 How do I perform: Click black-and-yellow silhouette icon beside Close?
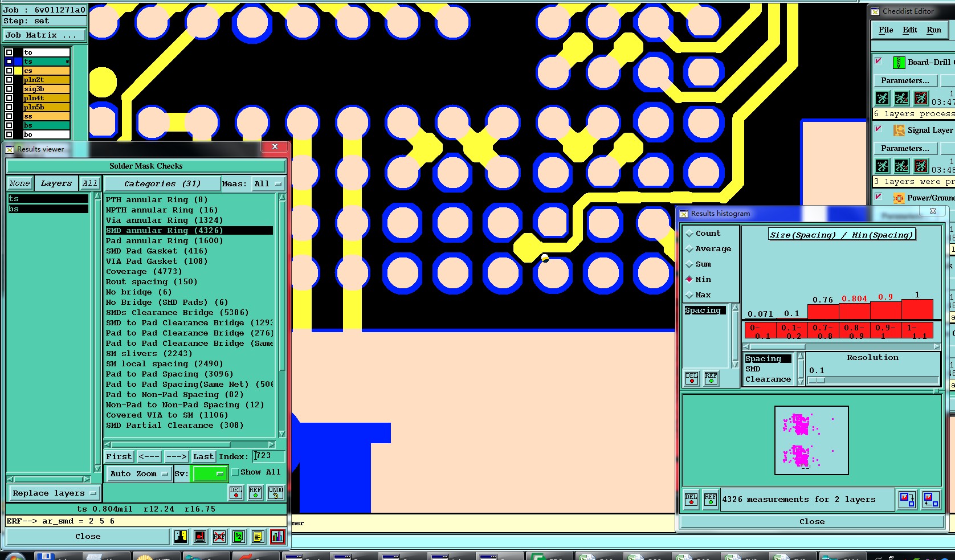click(181, 537)
